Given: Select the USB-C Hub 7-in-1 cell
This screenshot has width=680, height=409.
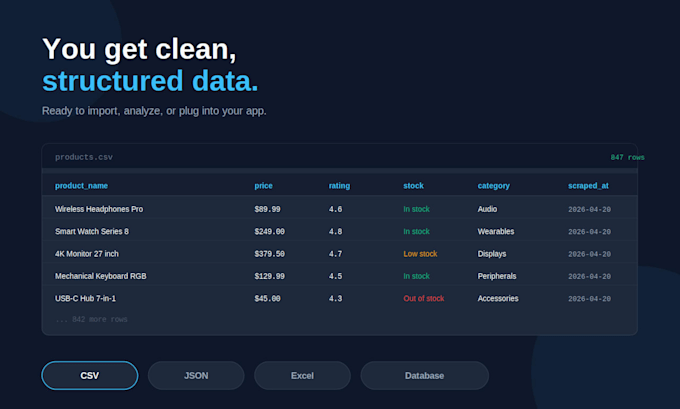Looking at the screenshot, I should click(85, 298).
